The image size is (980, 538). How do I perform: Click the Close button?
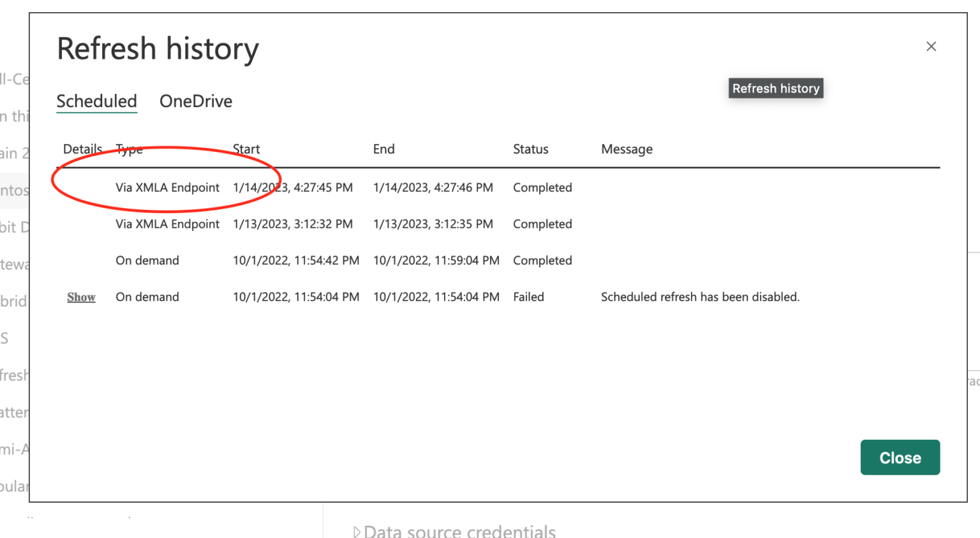pyautogui.click(x=900, y=457)
